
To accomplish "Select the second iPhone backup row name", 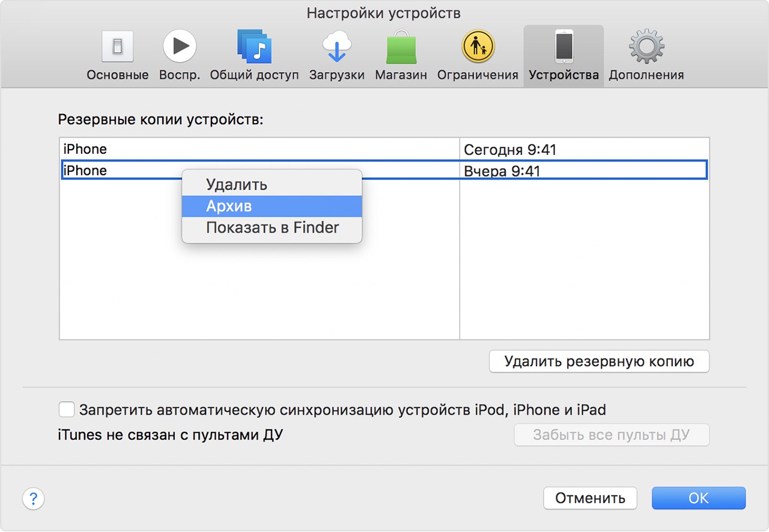I will click(85, 171).
